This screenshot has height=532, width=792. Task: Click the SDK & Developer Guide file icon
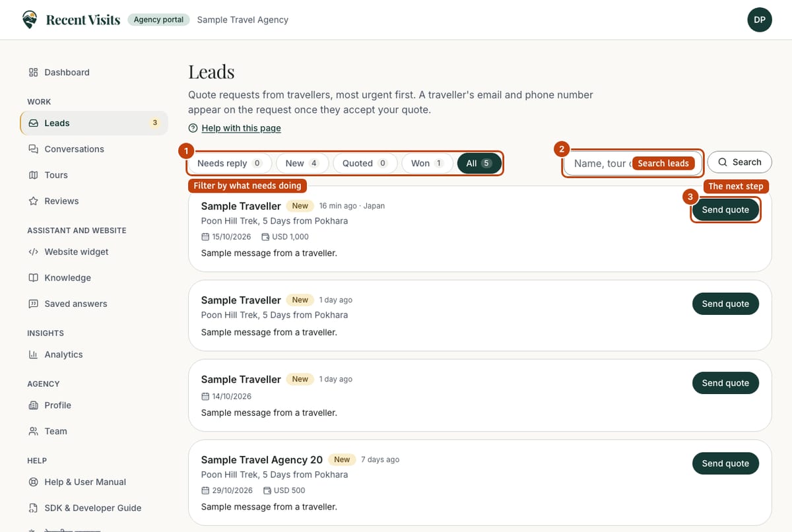click(33, 508)
